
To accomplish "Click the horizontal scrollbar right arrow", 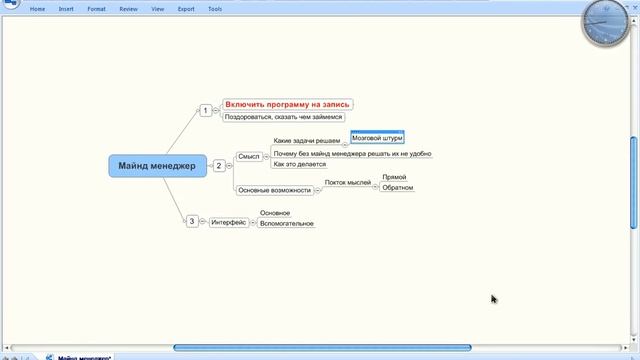I will [x=625, y=348].
